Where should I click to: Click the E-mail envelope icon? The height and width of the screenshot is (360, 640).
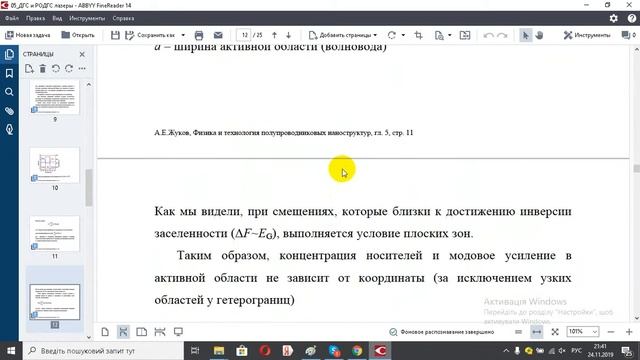[218, 35]
